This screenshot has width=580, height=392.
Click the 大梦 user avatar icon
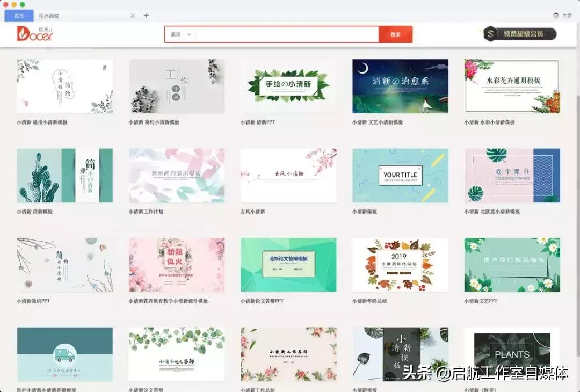556,16
